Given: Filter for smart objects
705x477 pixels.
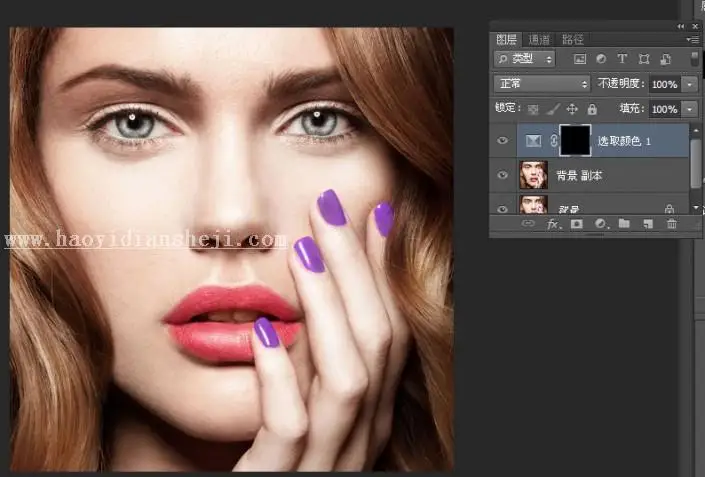Looking at the screenshot, I should 665,59.
